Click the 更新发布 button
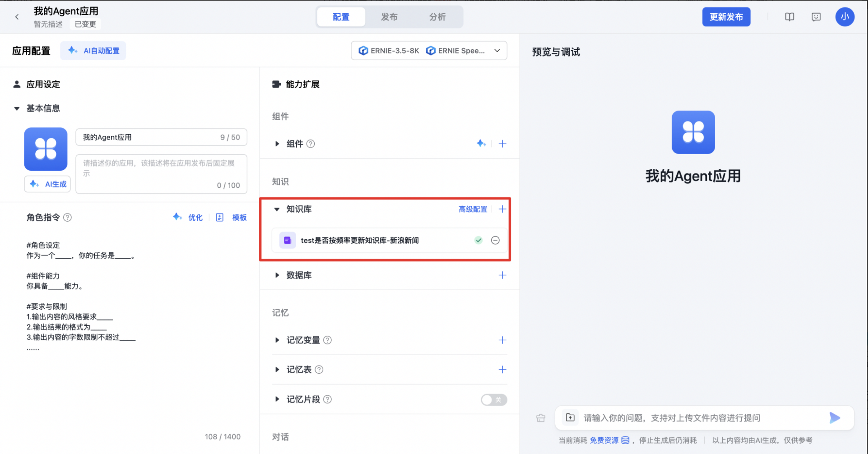The image size is (868, 454). click(726, 17)
